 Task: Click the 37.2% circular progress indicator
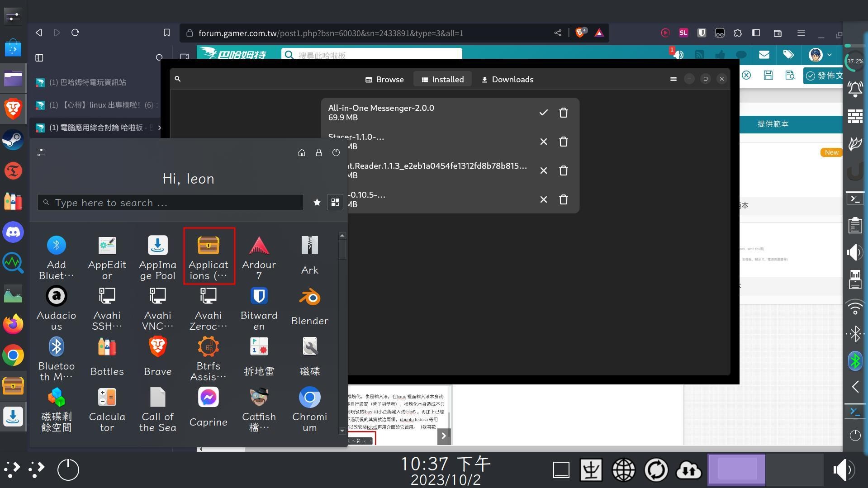click(854, 61)
